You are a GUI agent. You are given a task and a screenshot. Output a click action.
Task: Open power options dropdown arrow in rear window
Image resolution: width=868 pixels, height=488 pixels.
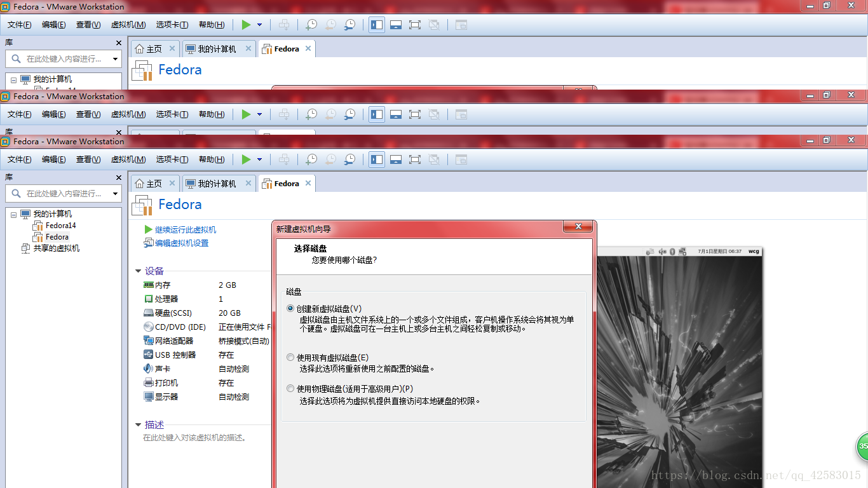click(259, 25)
